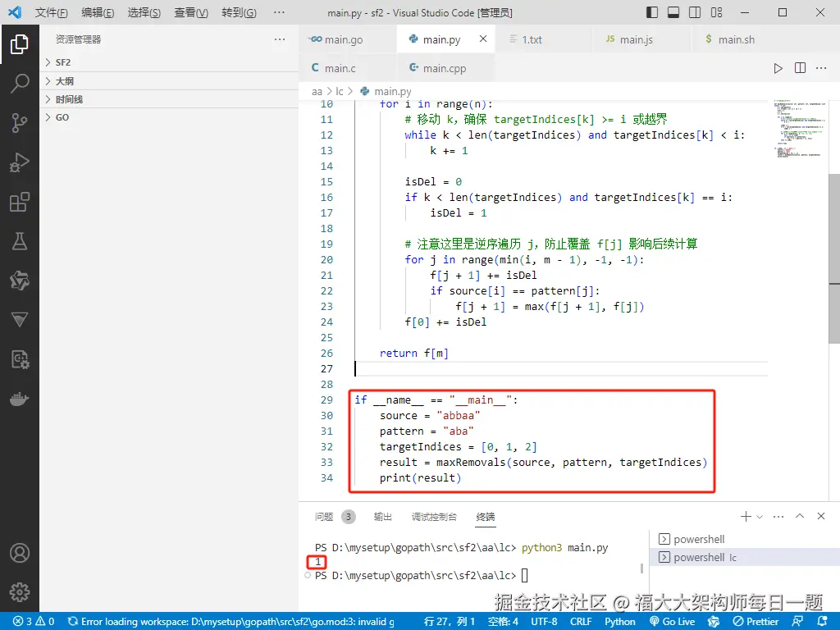Toggle secondary side bar layout icon
The width and height of the screenshot is (840, 630).
(695, 12)
